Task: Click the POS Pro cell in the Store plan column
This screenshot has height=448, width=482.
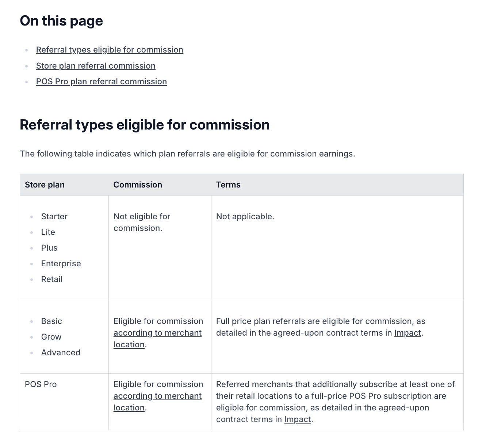Action: tap(41, 385)
